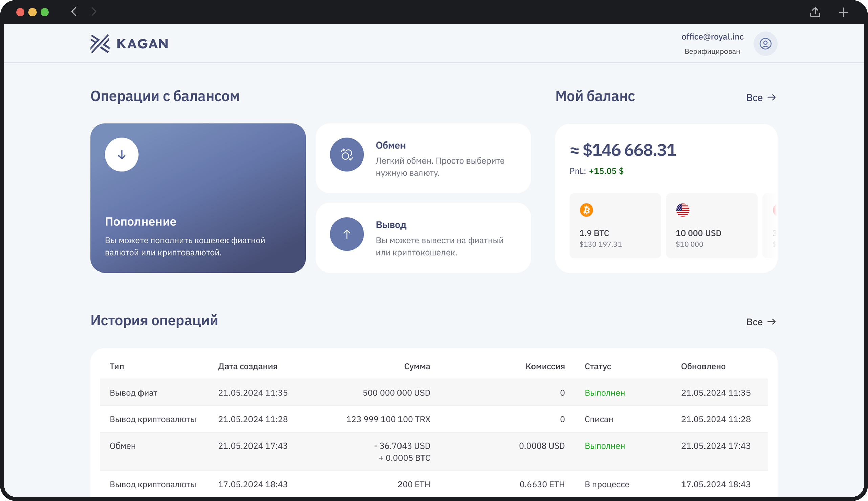Screen dimensions: 868x501
Task: Click the Обновлено column header
Action: [x=703, y=366]
